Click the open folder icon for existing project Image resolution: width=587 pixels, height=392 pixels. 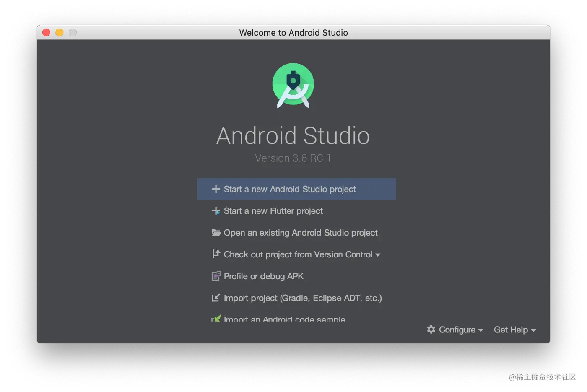coord(216,233)
